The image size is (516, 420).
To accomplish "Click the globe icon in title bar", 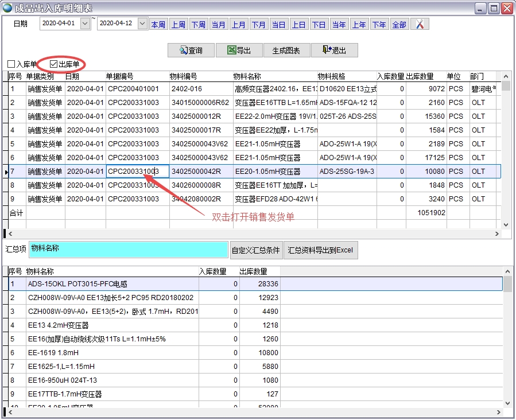I will (7, 8).
